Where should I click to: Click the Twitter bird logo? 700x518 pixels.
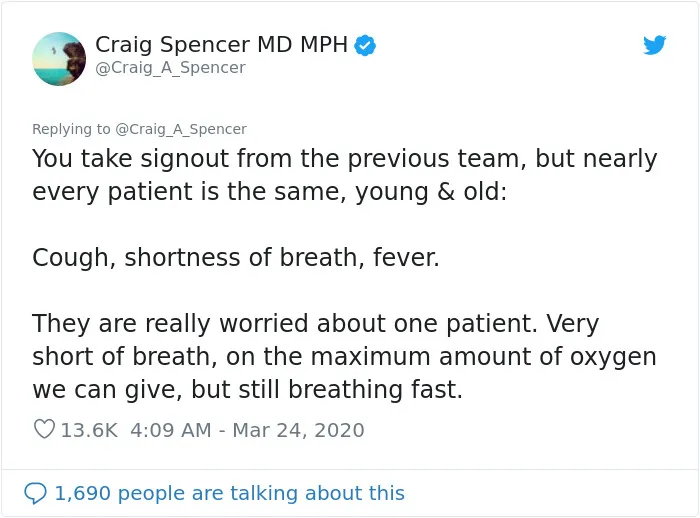pos(654,45)
